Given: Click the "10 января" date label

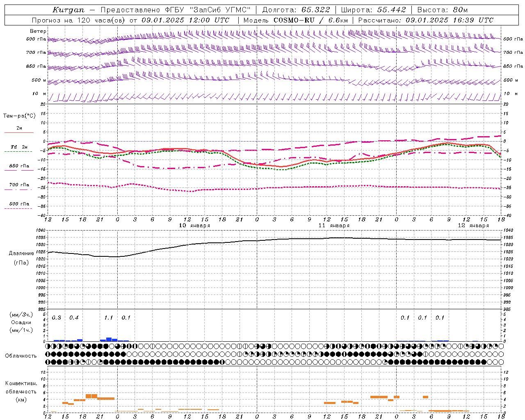Looking at the screenshot, I should 194,226.
